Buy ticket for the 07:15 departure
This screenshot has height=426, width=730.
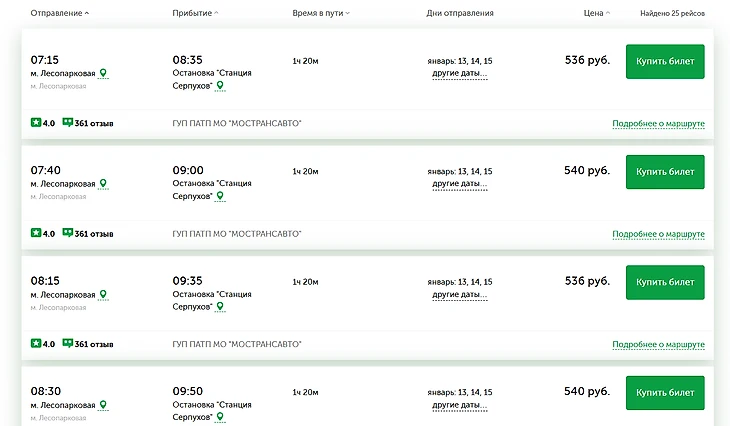pos(665,62)
